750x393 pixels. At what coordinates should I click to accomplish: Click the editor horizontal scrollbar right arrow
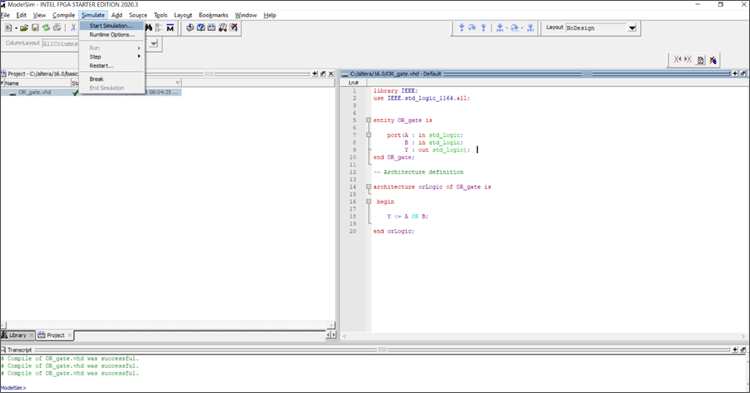coord(744,336)
